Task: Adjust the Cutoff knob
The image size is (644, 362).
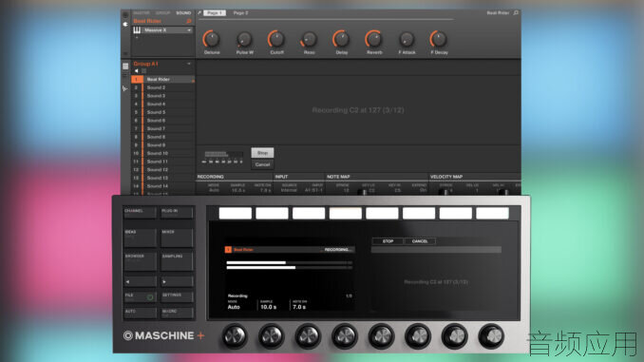Action: point(276,39)
